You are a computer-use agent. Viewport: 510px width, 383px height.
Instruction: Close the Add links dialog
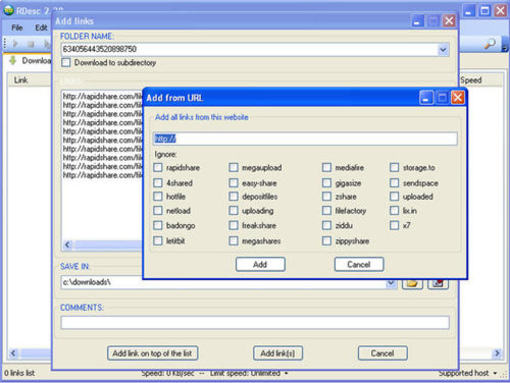point(449,21)
